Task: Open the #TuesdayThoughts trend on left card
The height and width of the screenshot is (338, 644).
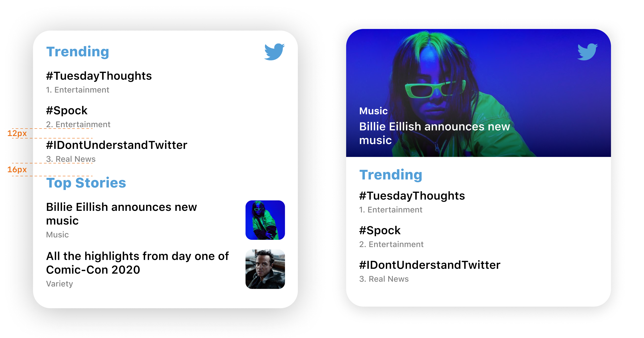Action: coord(99,76)
